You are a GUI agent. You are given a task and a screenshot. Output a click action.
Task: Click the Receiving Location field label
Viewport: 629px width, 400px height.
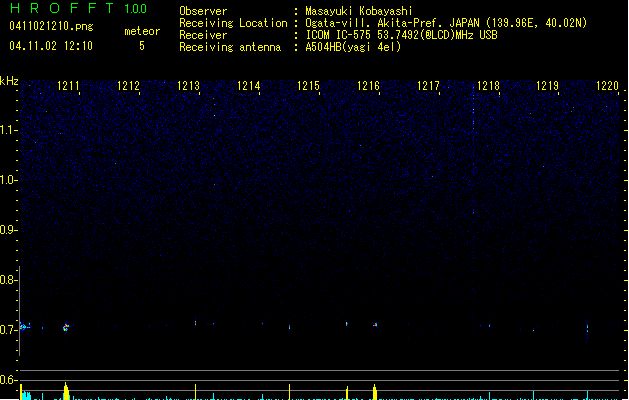click(233, 23)
